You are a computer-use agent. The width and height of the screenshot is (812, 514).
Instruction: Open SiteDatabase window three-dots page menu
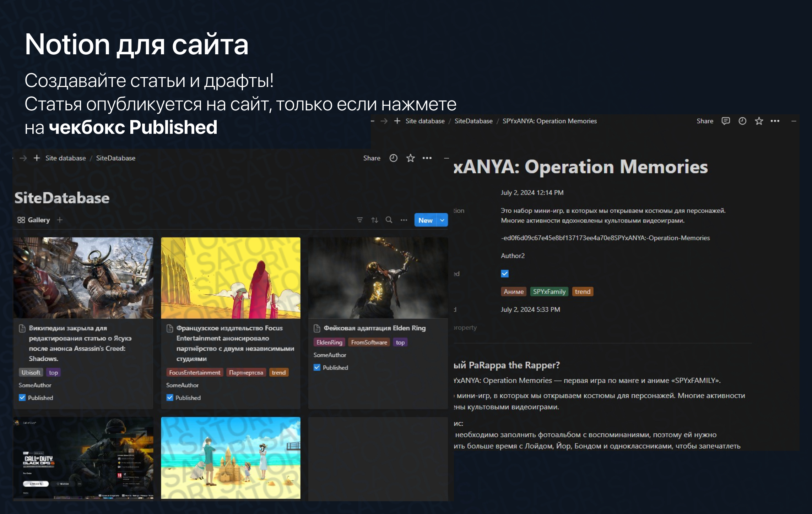tap(427, 158)
